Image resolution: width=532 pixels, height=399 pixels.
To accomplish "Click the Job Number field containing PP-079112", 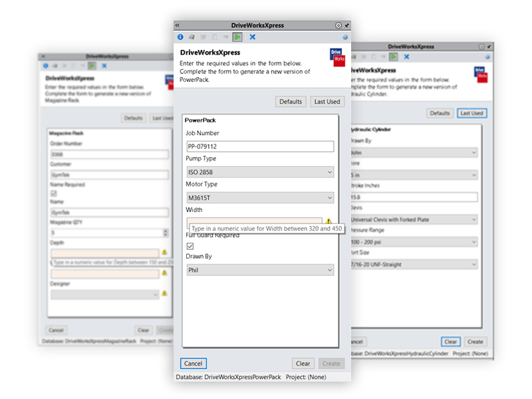I will click(x=260, y=146).
